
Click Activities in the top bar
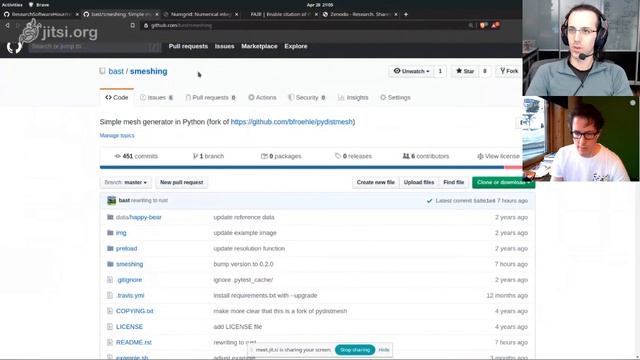(x=12, y=5)
